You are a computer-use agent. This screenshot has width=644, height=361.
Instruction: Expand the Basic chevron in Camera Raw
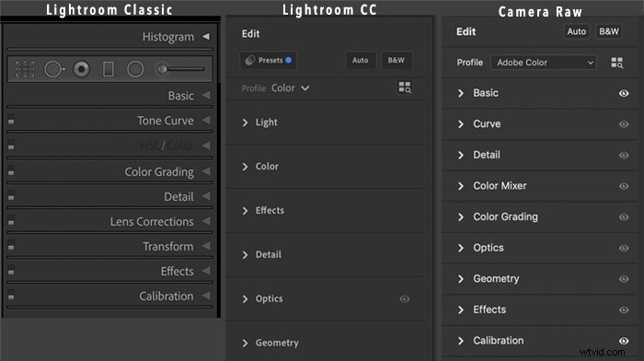pos(461,93)
